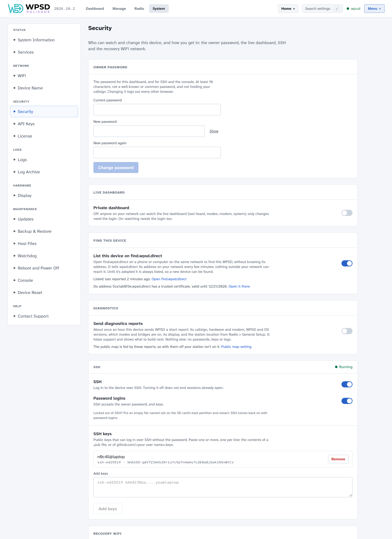Enable Send diagnostics reports switch
392x539 pixels.
(347, 331)
